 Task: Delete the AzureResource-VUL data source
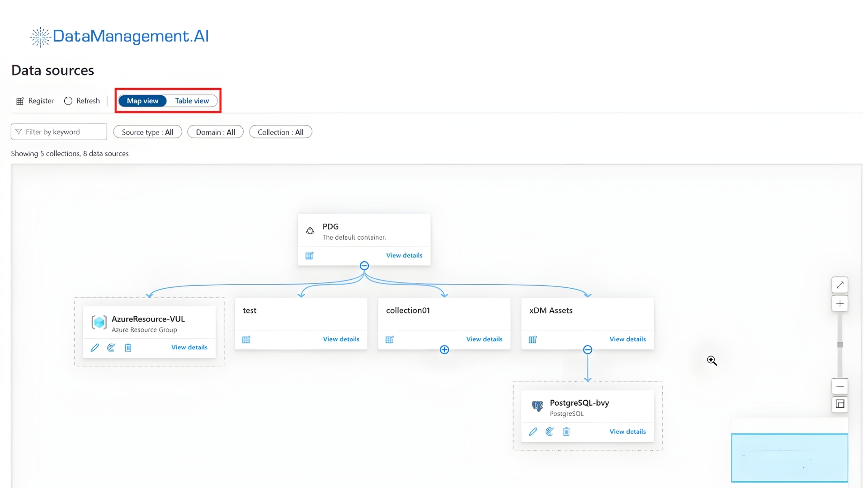tap(128, 347)
